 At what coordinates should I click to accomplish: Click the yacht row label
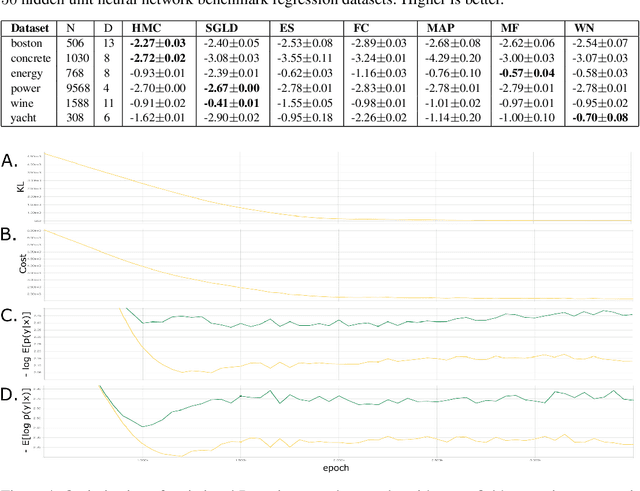pos(25,118)
